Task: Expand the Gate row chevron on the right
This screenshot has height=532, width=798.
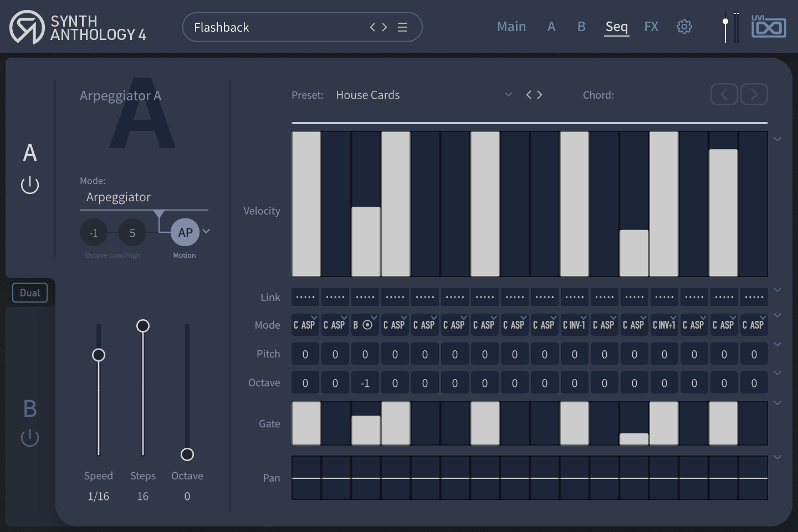Action: pos(777,403)
